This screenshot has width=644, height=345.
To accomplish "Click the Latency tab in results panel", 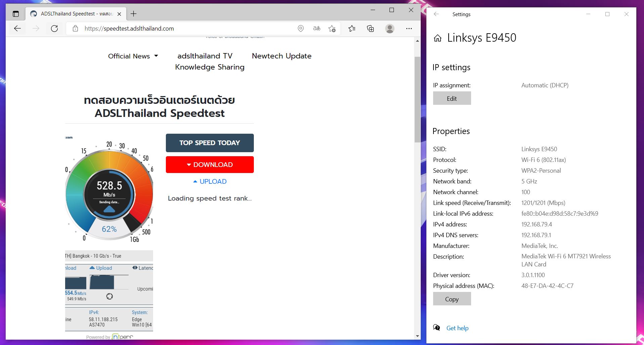I will coord(143,268).
